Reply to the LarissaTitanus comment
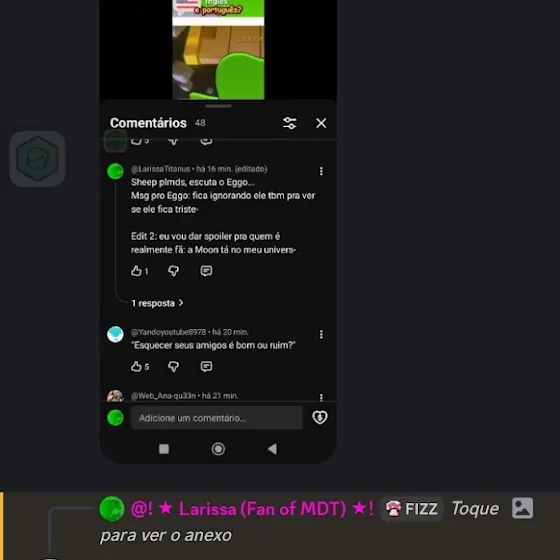The height and width of the screenshot is (560, 560). (206, 271)
